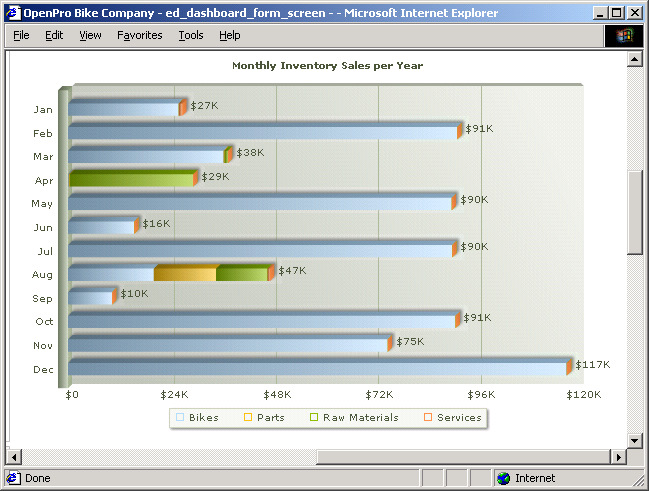Click the Windows logo throbber icon

pos(624,35)
